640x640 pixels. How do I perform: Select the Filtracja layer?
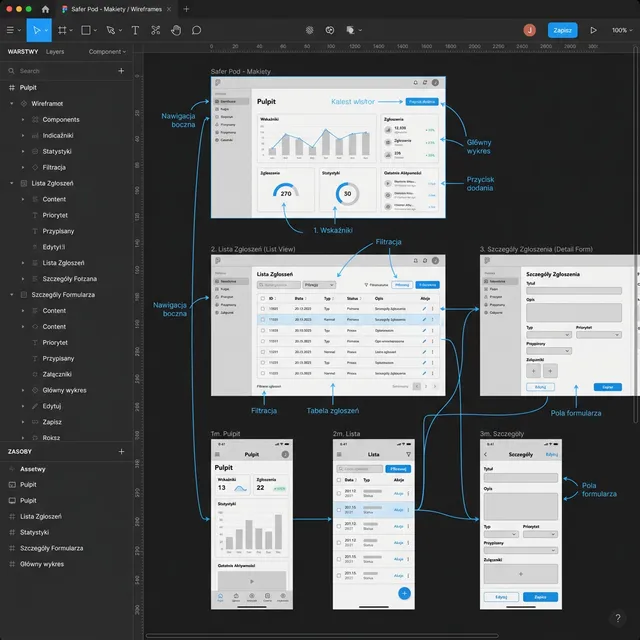(54, 167)
